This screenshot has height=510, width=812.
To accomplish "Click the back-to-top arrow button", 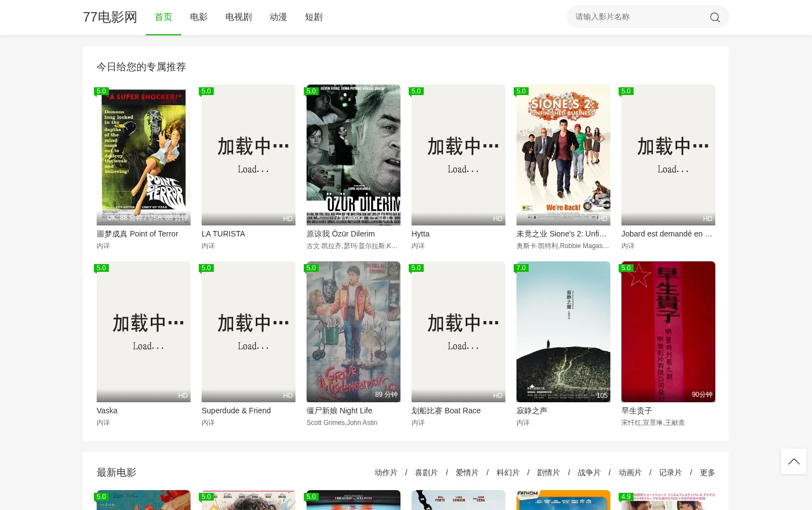I will 794,461.
